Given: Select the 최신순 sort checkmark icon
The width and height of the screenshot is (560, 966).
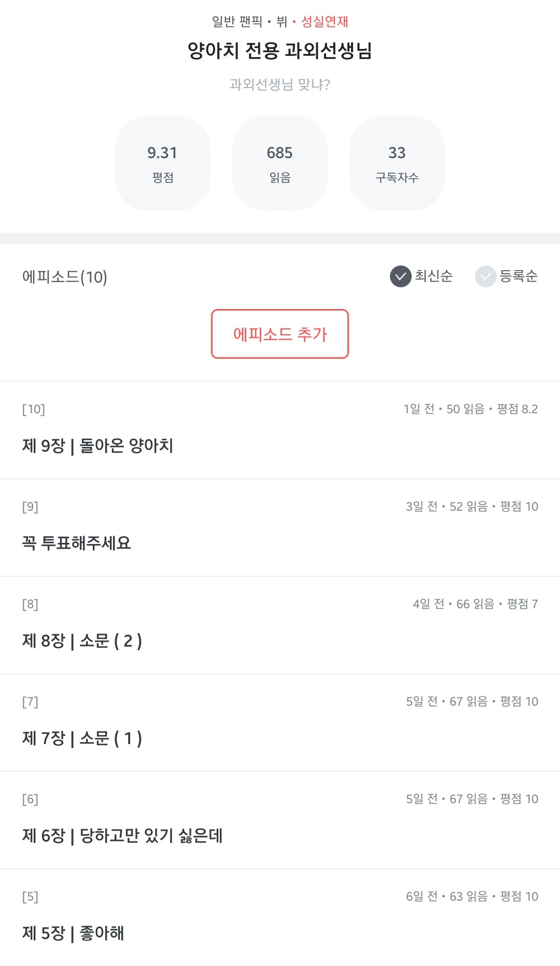Looking at the screenshot, I should [400, 276].
